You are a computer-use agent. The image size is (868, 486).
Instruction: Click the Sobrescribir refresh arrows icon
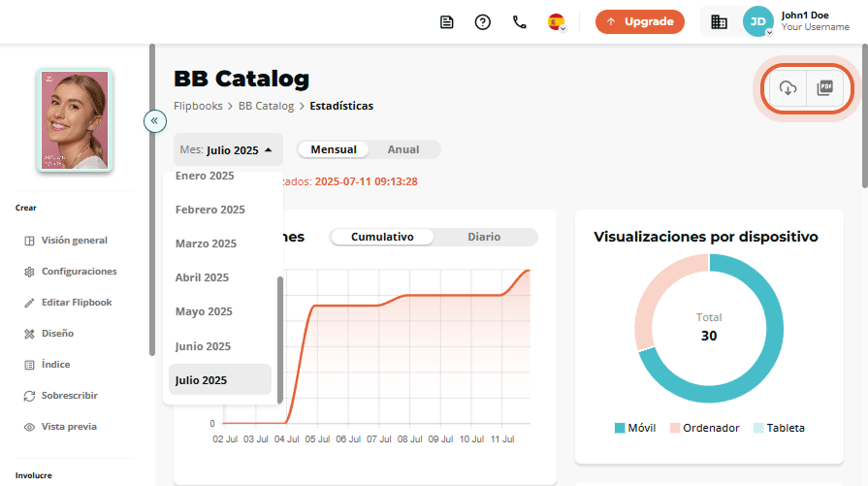pos(29,396)
